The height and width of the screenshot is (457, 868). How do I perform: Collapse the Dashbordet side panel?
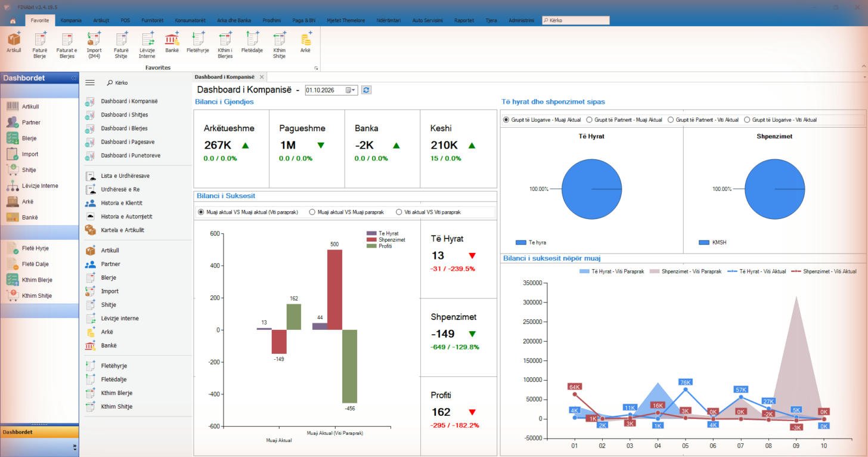coord(74,78)
